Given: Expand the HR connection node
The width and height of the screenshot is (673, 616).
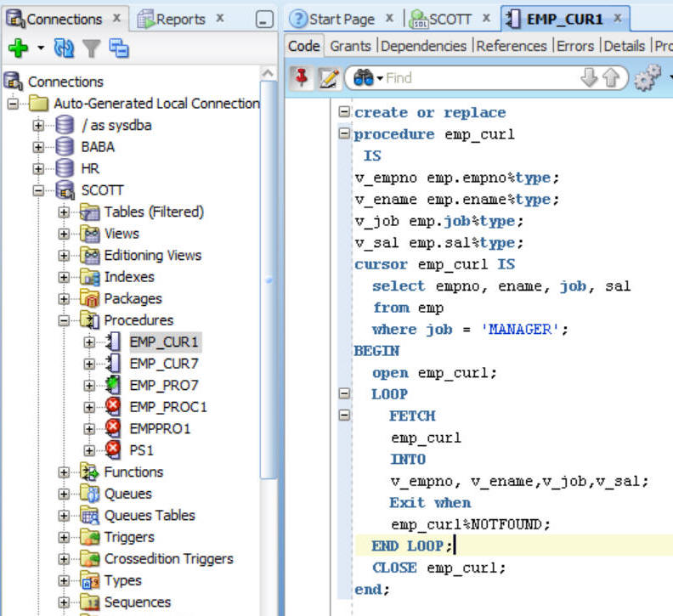Looking at the screenshot, I should click(38, 168).
